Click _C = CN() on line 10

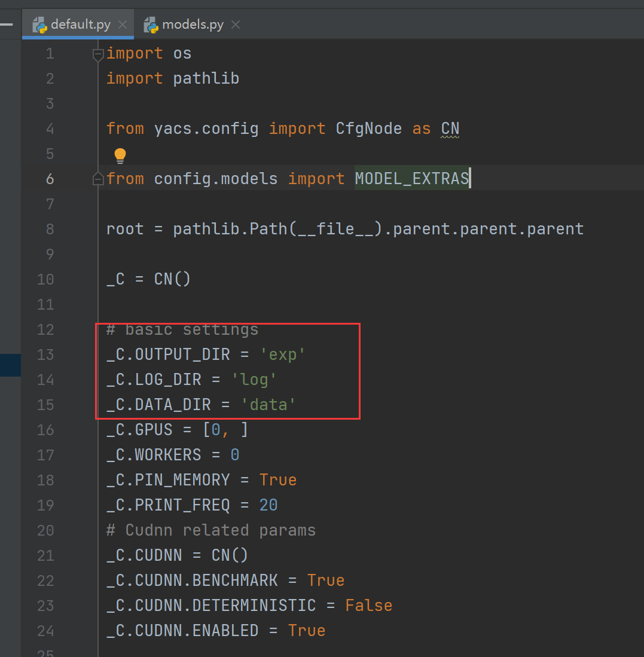coord(149,279)
